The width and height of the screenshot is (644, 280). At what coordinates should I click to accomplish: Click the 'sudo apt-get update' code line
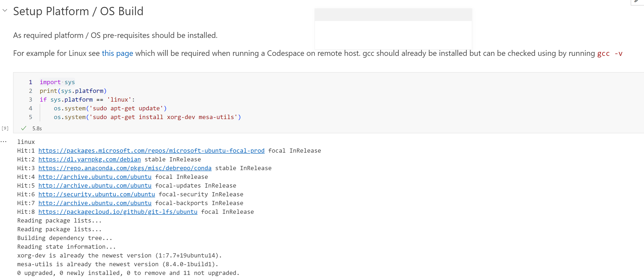click(110, 108)
